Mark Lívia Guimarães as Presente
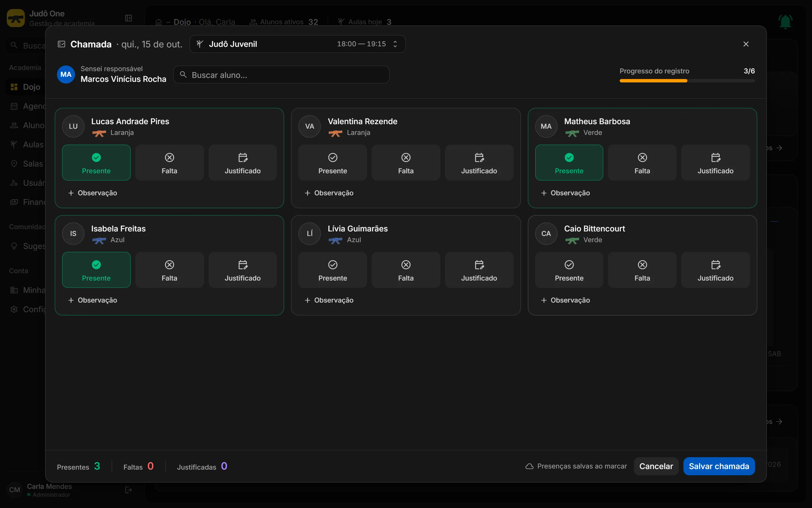The image size is (812, 508). [332, 270]
